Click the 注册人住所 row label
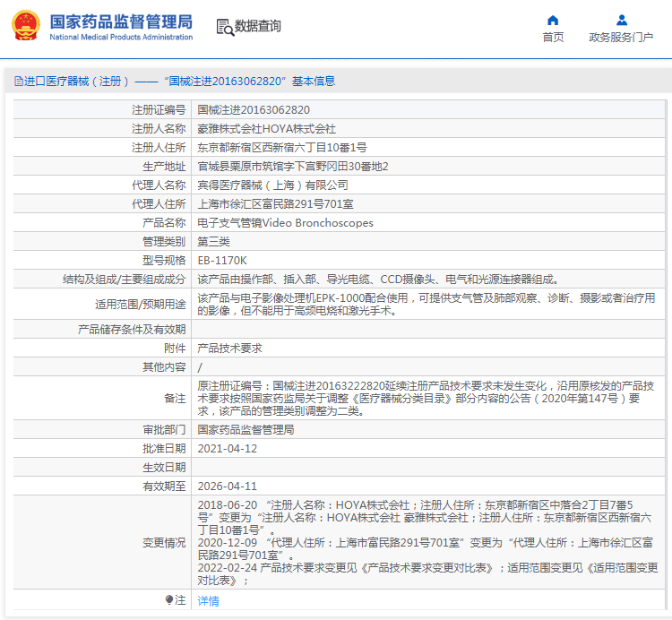 click(159, 148)
